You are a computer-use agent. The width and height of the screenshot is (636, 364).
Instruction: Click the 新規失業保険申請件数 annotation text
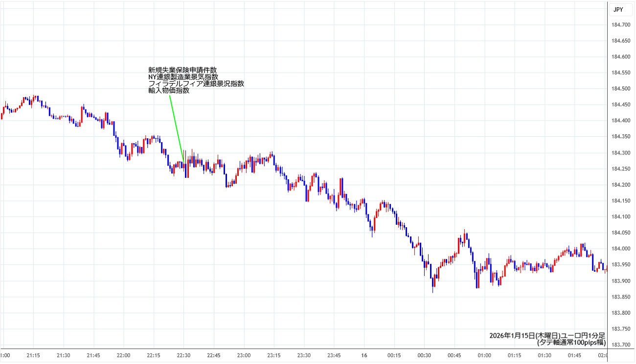pyautogui.click(x=182, y=70)
